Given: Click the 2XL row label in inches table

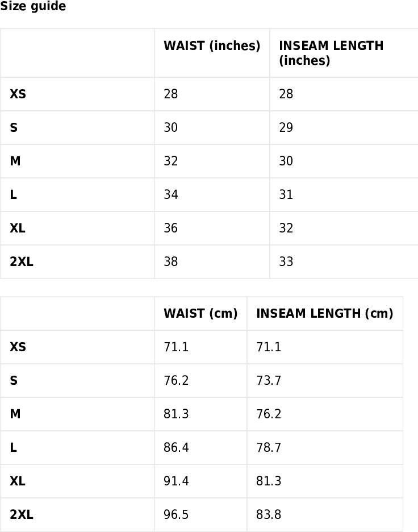Looking at the screenshot, I should point(22,261).
